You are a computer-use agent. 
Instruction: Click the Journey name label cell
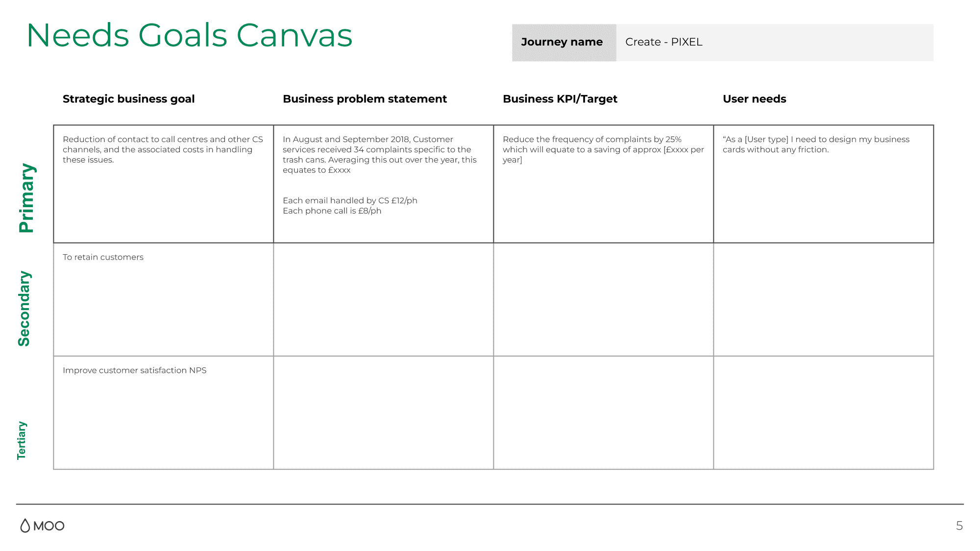point(562,42)
